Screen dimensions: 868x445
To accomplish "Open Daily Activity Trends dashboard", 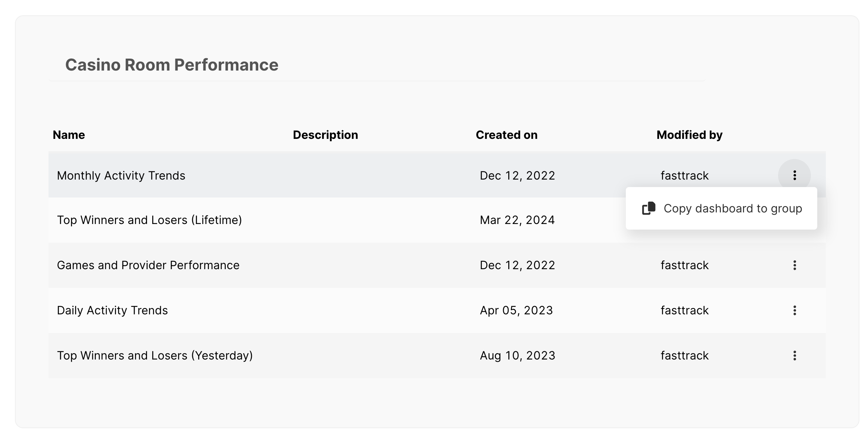I will click(112, 310).
